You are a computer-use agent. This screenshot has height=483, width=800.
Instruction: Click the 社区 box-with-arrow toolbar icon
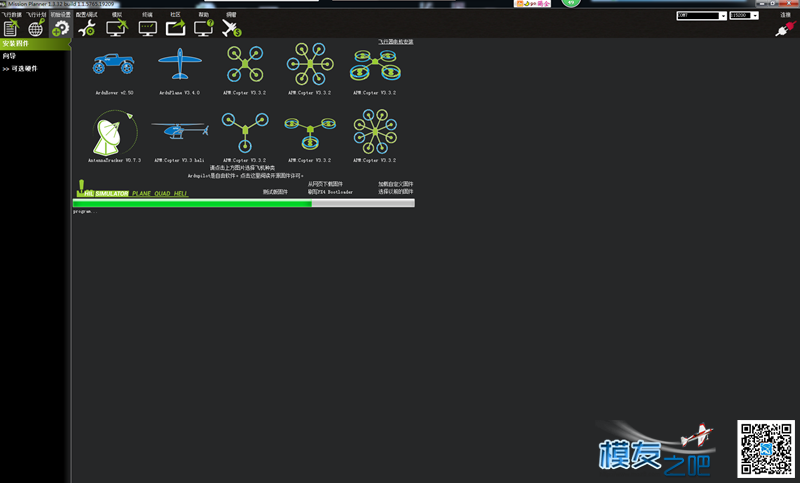[x=176, y=28]
